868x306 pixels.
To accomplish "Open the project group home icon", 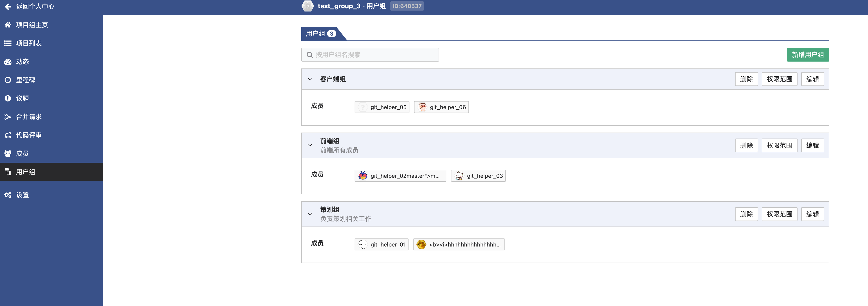I will pos(8,25).
